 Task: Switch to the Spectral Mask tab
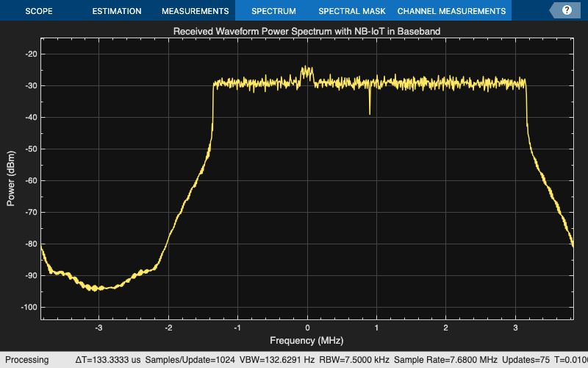[x=352, y=11]
